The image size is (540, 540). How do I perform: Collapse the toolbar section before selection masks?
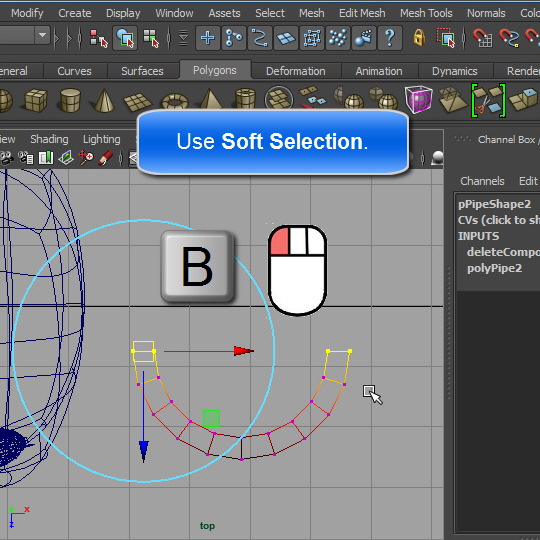168,38
